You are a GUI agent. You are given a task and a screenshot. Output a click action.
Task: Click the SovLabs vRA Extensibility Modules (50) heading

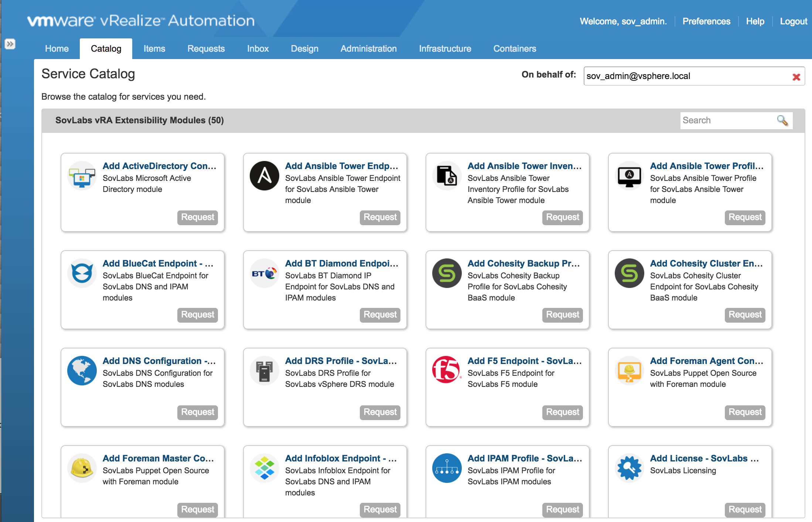pos(140,120)
